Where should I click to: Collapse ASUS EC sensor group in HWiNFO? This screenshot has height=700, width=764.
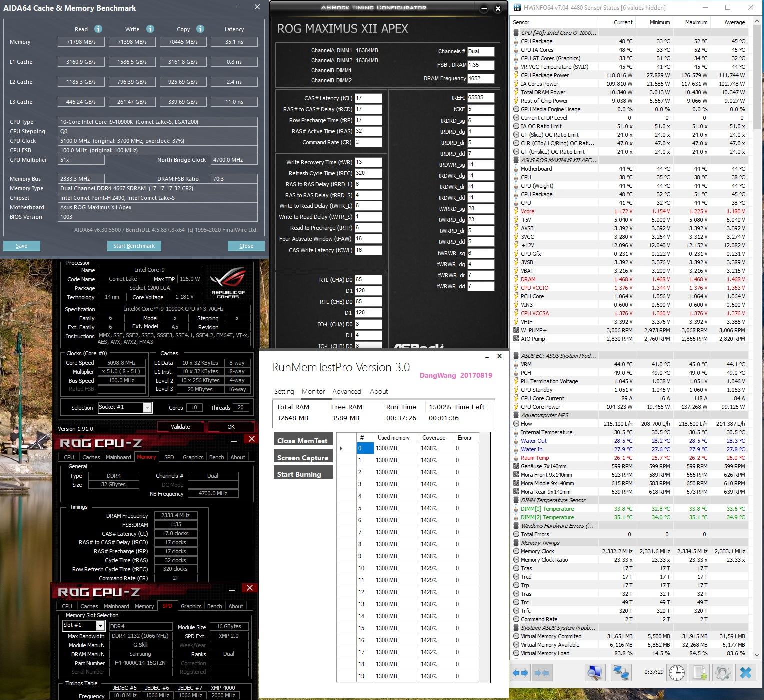[516, 356]
